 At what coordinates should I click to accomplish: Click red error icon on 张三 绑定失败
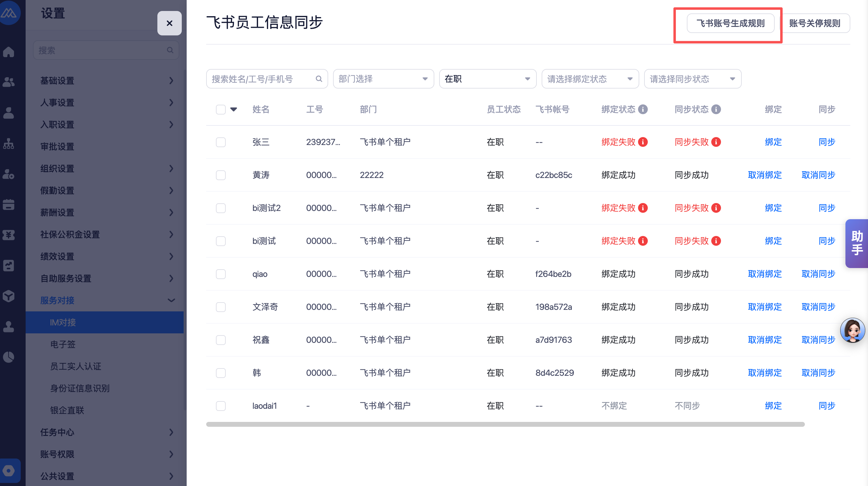[643, 142]
